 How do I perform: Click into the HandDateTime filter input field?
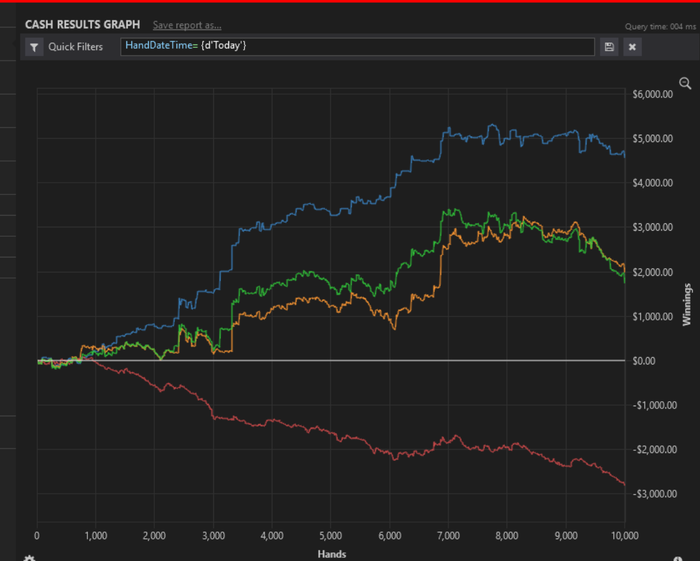(x=357, y=47)
